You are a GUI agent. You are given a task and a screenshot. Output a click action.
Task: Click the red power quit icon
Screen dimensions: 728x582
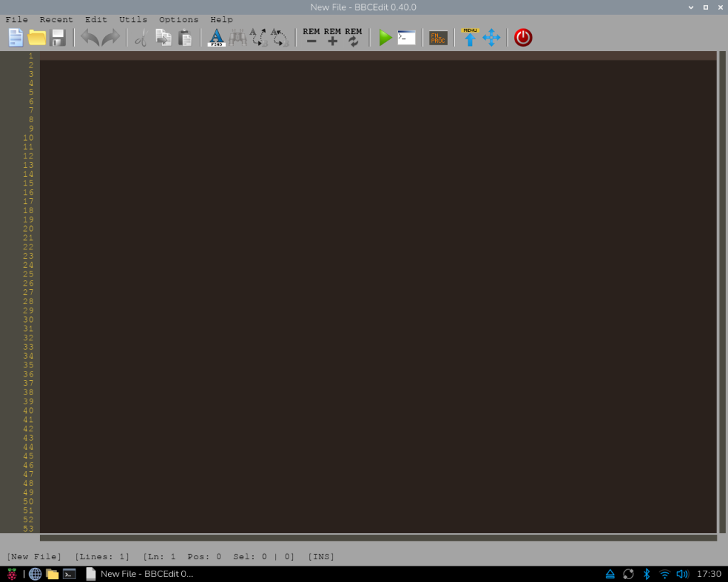[x=523, y=38]
